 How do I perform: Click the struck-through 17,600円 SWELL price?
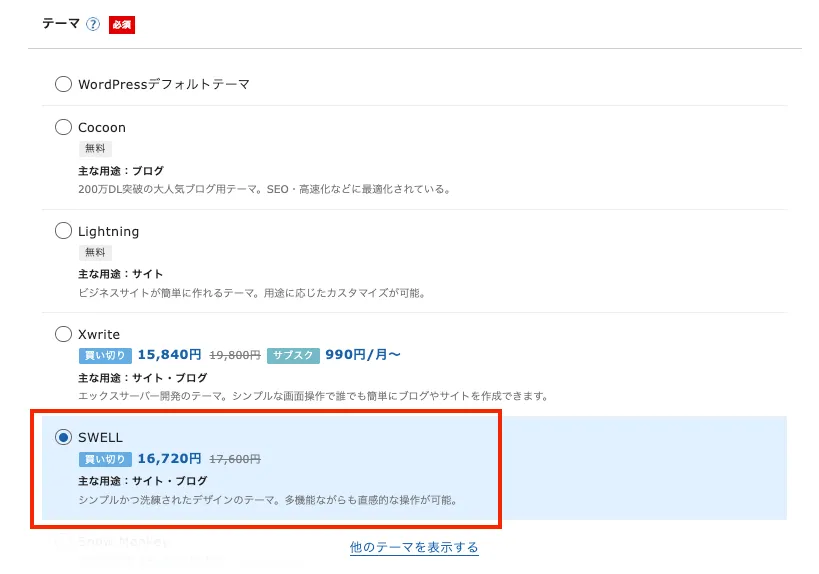tap(235, 459)
